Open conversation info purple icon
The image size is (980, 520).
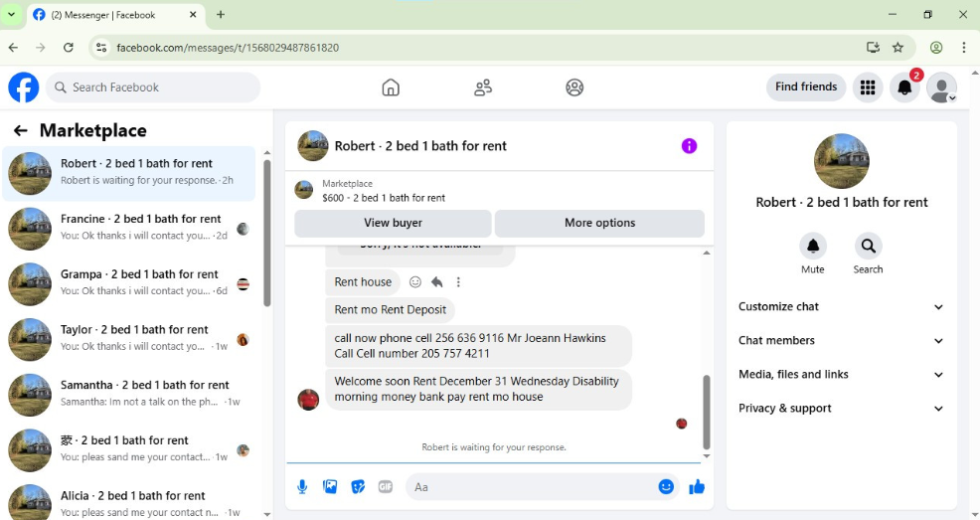pos(689,146)
